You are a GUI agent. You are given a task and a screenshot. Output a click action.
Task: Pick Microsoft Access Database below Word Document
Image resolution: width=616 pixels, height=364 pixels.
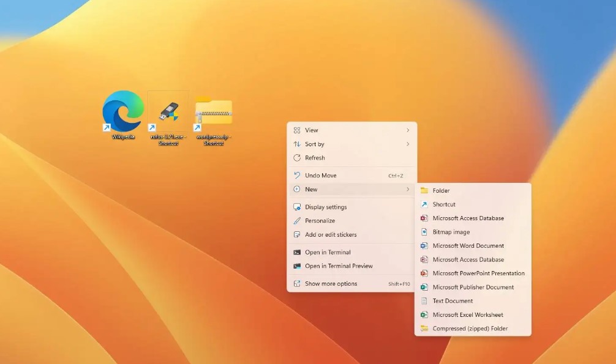click(473, 259)
